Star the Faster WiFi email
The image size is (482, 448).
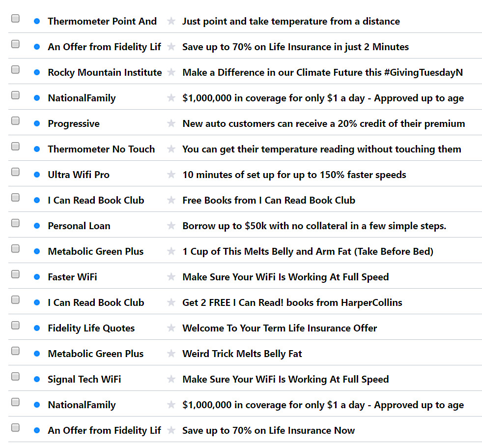pyautogui.click(x=171, y=276)
